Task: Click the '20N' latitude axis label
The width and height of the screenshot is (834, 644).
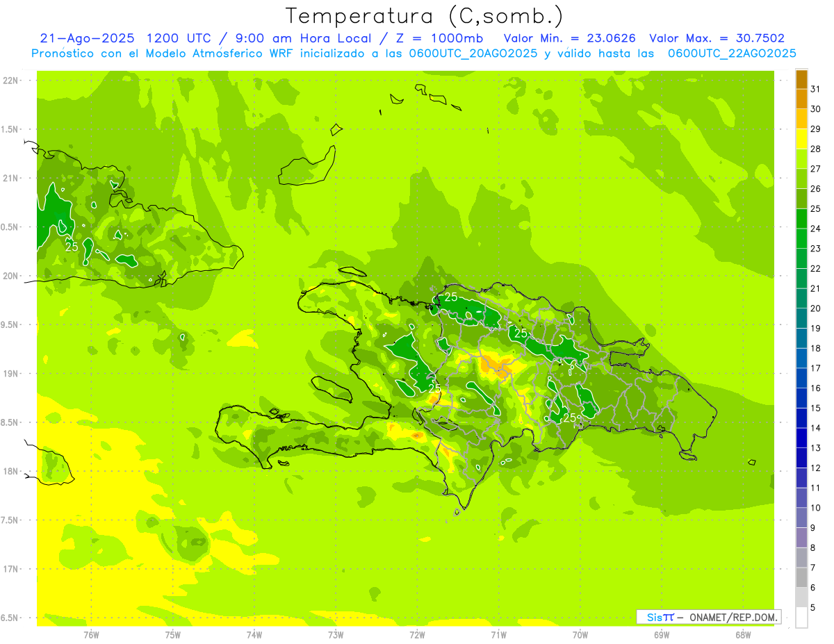Action: [10, 276]
